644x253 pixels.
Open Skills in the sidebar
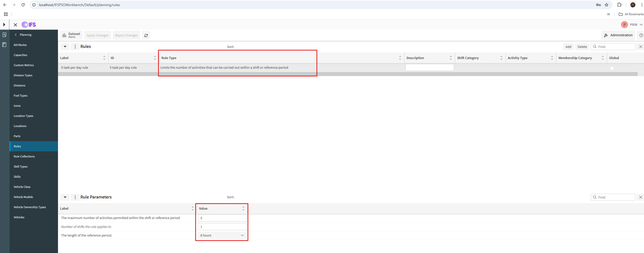coord(34,177)
